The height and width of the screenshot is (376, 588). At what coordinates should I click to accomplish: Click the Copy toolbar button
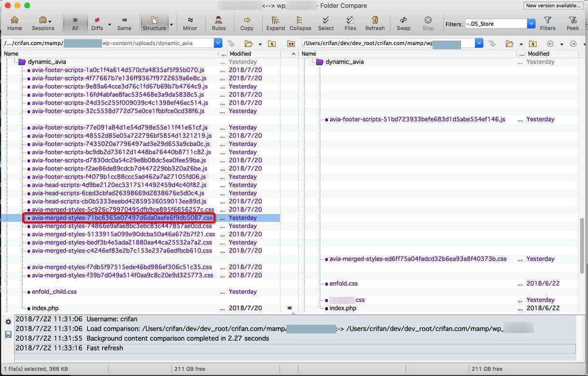pos(247,23)
